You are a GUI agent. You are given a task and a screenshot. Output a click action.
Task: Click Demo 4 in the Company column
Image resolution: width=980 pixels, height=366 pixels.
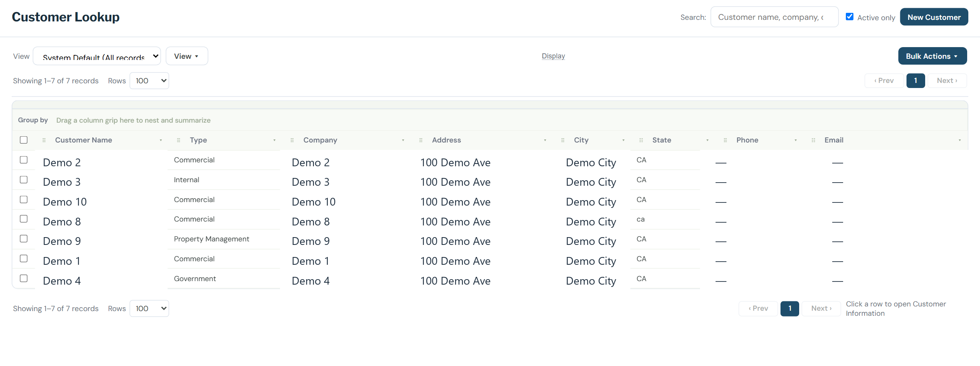click(x=311, y=281)
